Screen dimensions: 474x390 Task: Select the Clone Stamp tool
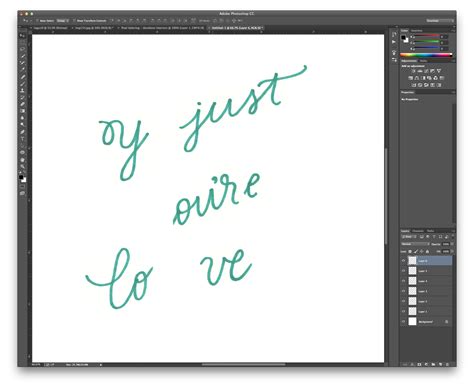[22, 90]
